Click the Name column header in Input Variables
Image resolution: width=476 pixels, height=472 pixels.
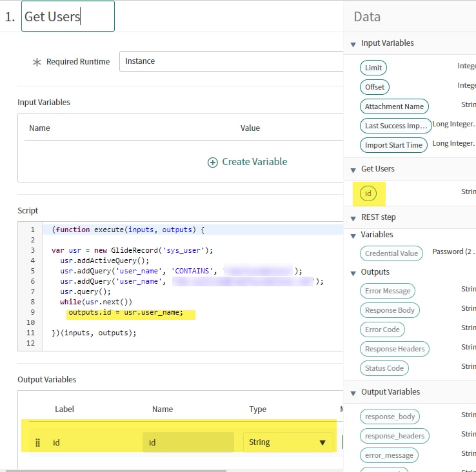coord(39,128)
